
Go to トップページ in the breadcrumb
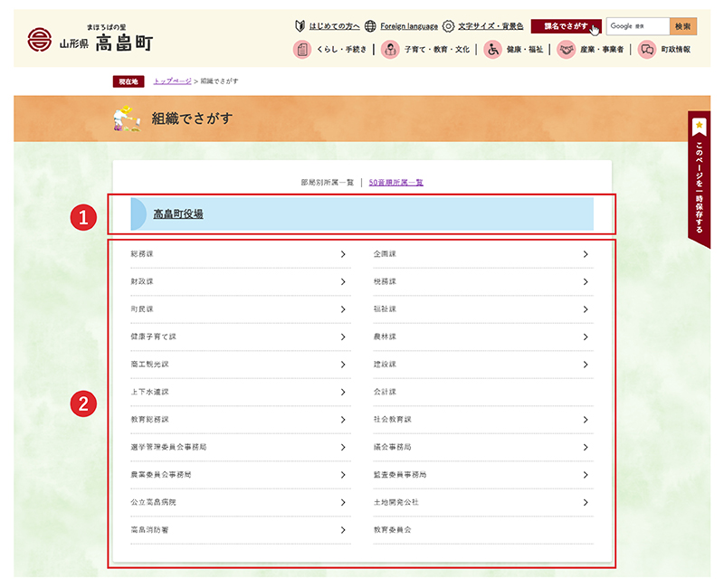pyautogui.click(x=172, y=81)
